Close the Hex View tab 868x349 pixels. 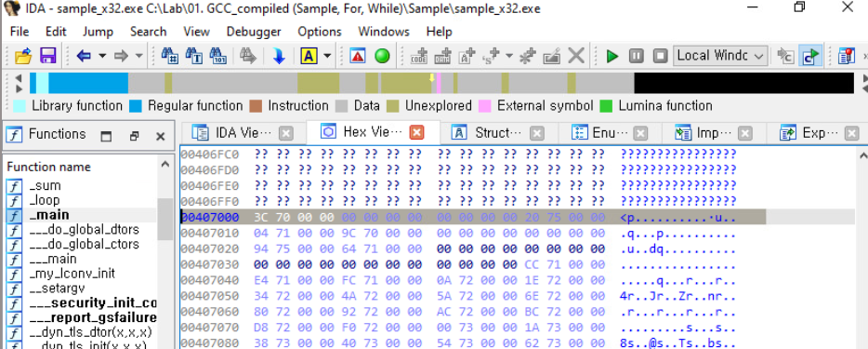click(416, 132)
